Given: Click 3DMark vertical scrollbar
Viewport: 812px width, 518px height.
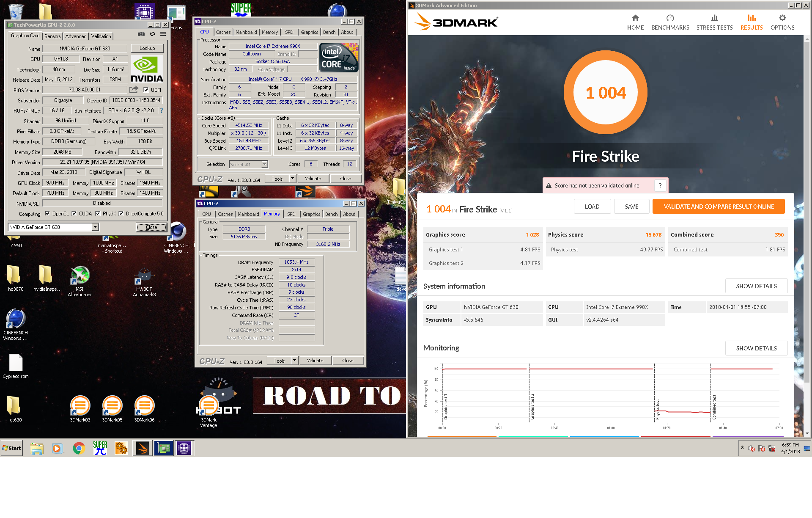Looking at the screenshot, I should pos(807,212).
